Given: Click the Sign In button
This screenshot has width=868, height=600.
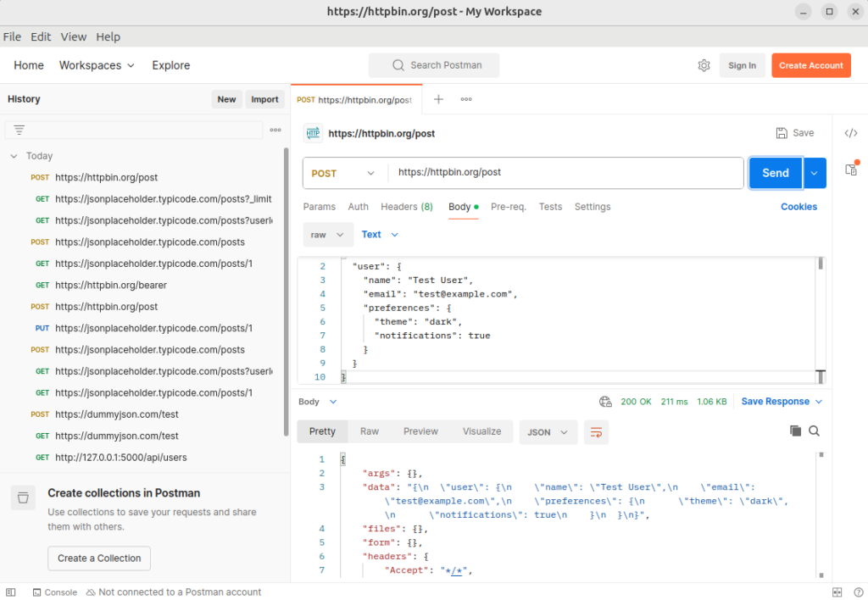Looking at the screenshot, I should (742, 65).
